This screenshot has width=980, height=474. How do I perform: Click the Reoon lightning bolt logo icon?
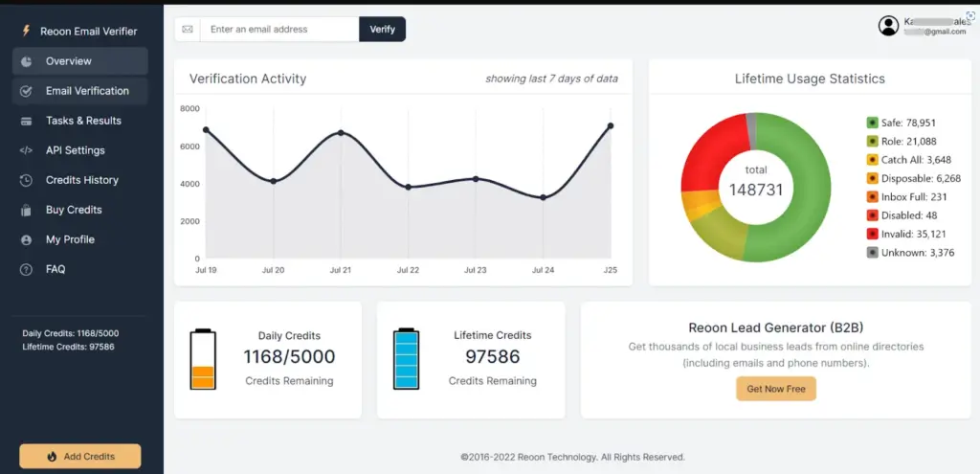pyautogui.click(x=26, y=31)
